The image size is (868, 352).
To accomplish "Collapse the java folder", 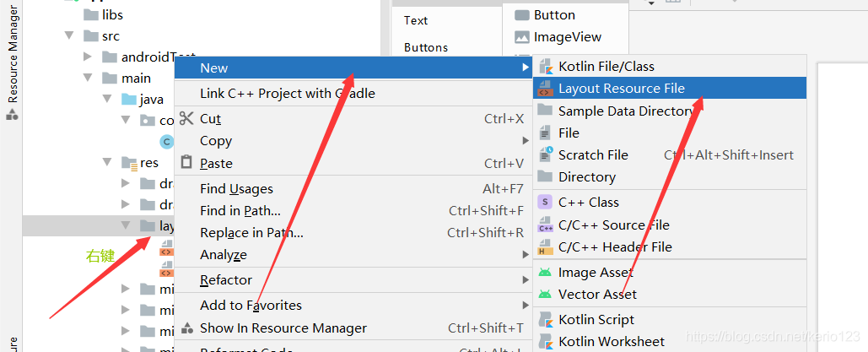I will 107,99.
